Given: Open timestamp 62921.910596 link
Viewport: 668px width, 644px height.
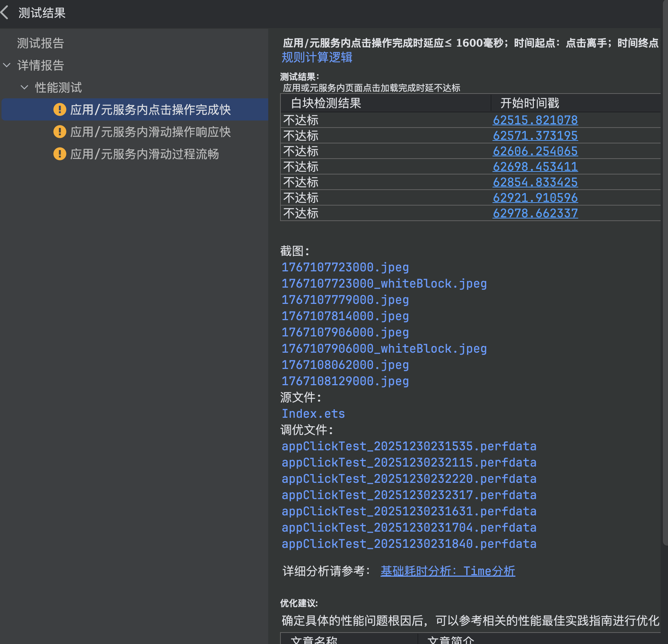Looking at the screenshot, I should coord(535,198).
